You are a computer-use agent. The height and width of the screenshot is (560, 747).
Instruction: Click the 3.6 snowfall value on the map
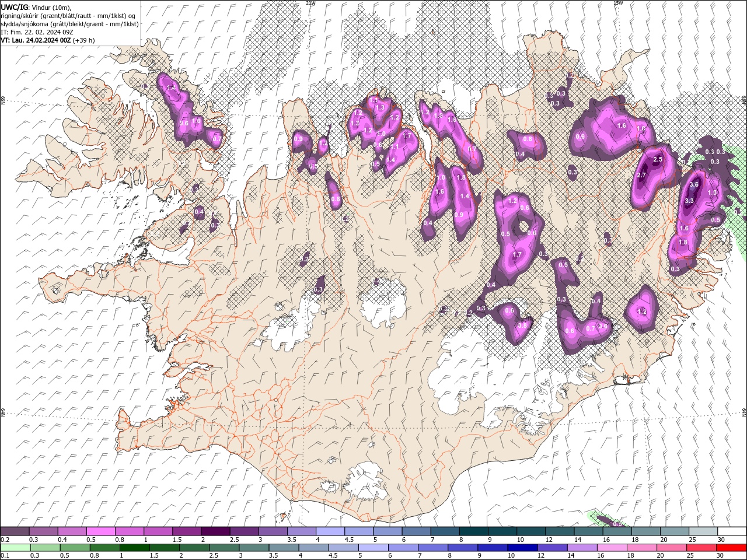click(694, 184)
